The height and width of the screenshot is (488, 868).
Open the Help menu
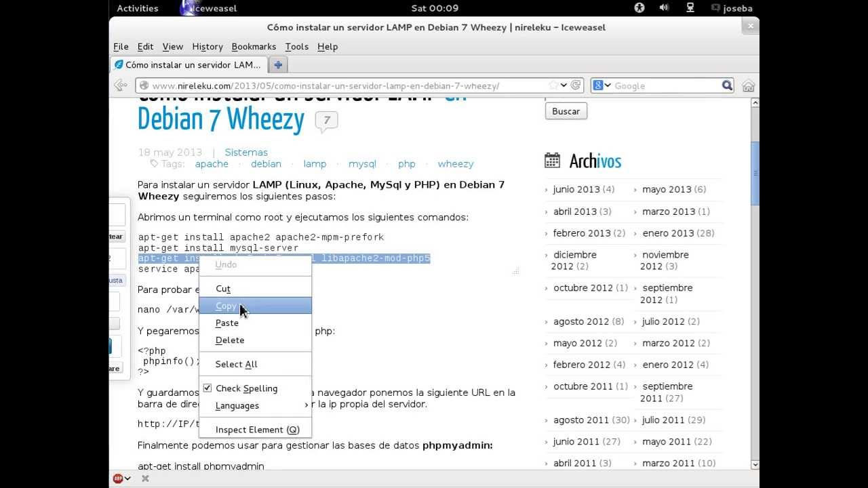pyautogui.click(x=328, y=46)
